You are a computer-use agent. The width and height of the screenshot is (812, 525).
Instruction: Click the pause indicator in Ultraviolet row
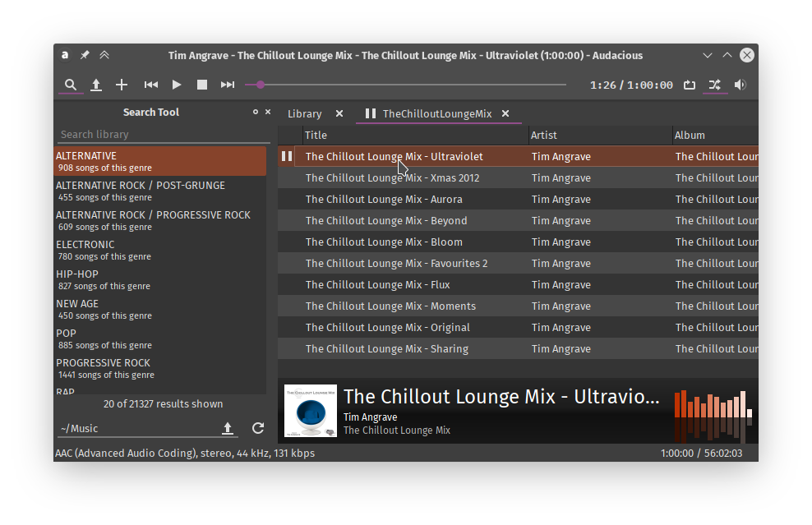pos(286,156)
